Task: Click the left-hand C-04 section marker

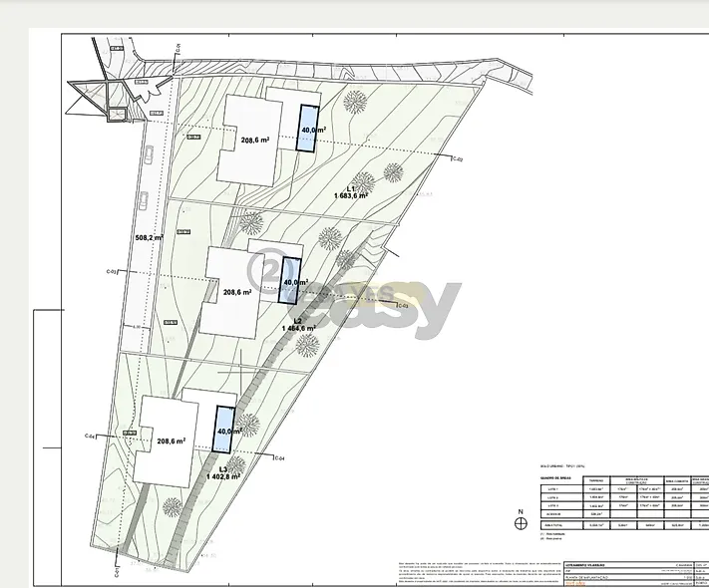Action: click(90, 437)
